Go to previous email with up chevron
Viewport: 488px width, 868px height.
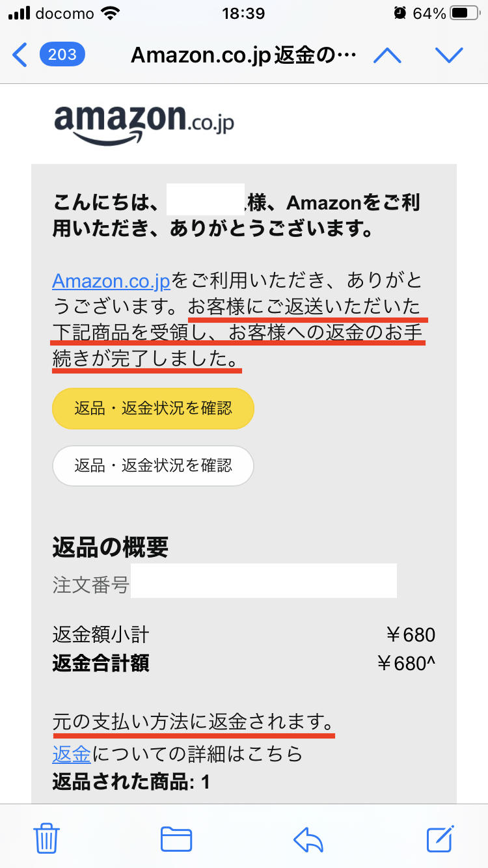388,55
